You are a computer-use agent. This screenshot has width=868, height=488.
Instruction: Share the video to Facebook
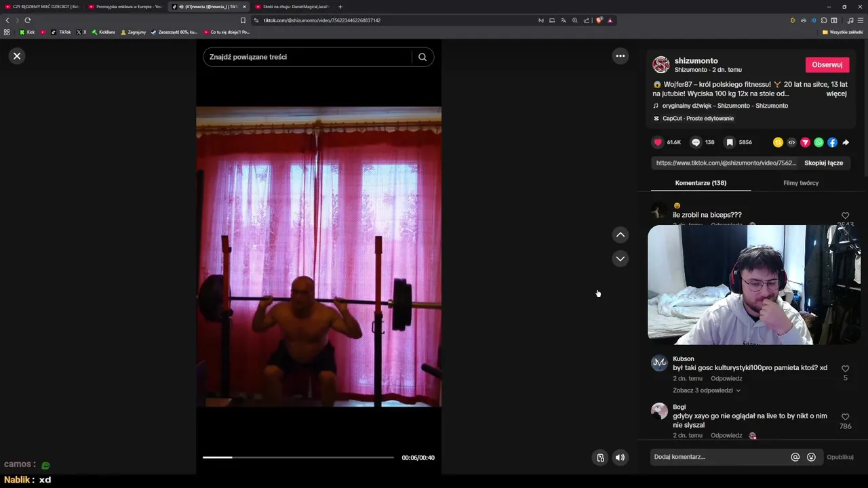(832, 142)
